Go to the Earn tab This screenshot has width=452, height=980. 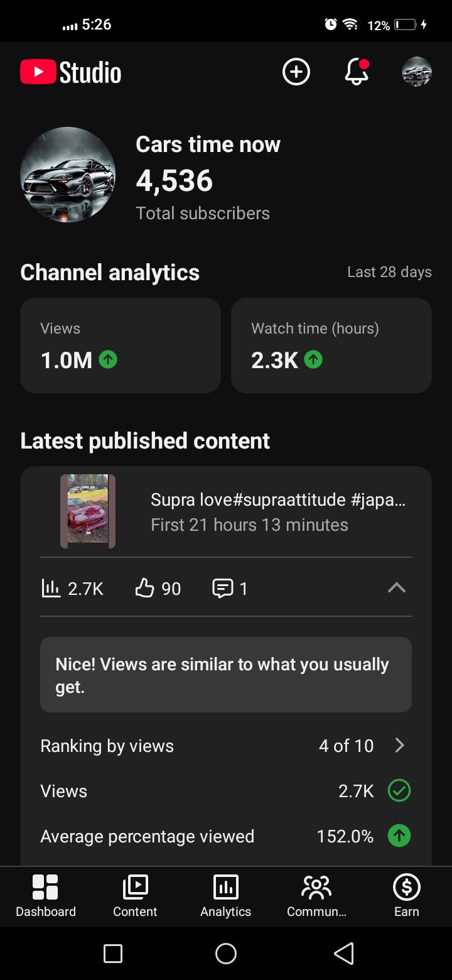(406, 896)
